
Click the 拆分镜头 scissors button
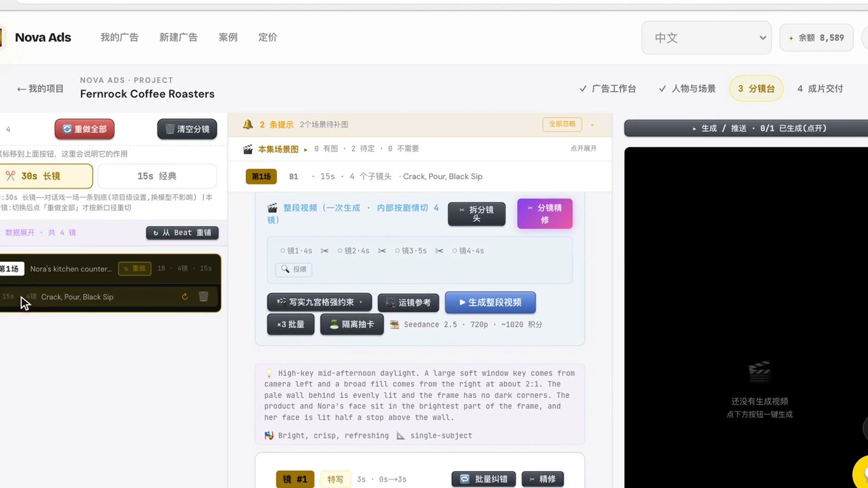point(476,214)
